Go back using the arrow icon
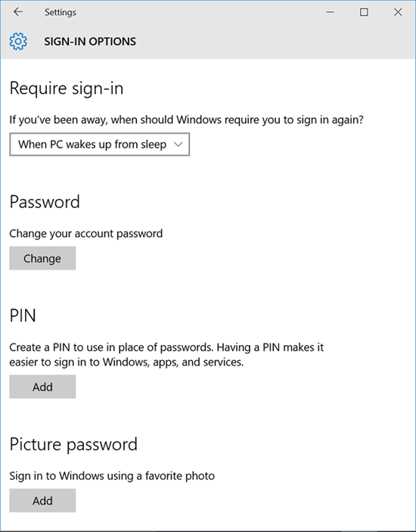 click(x=18, y=12)
